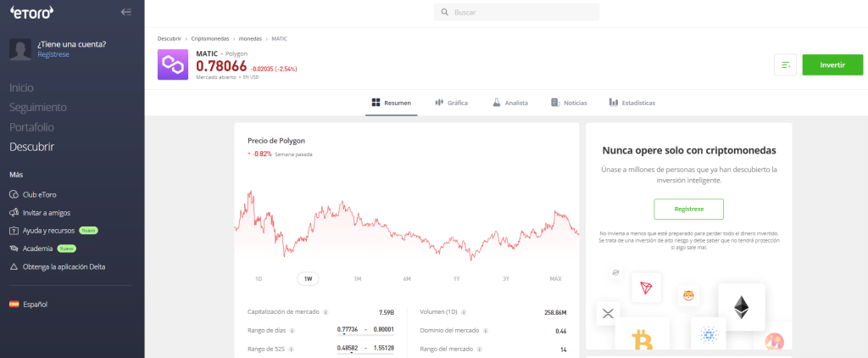Click the 0.78066 MATIC price
This screenshot has width=868, height=358.
(x=221, y=66)
